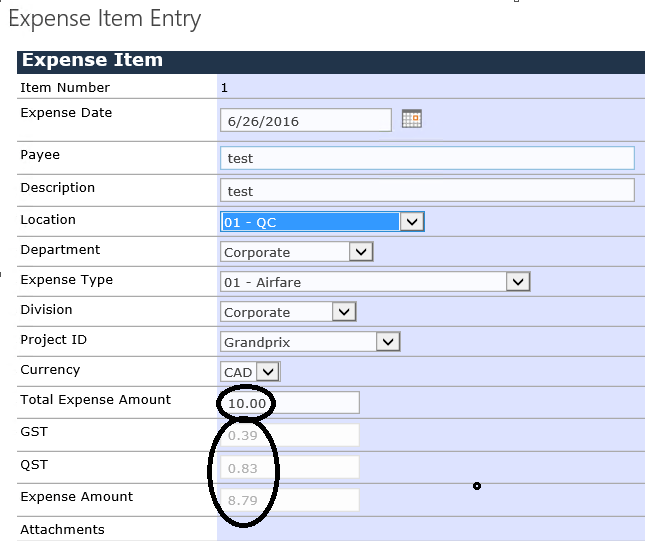Image resolution: width=645 pixels, height=541 pixels.
Task: Click the QST label
Action: [x=34, y=465]
